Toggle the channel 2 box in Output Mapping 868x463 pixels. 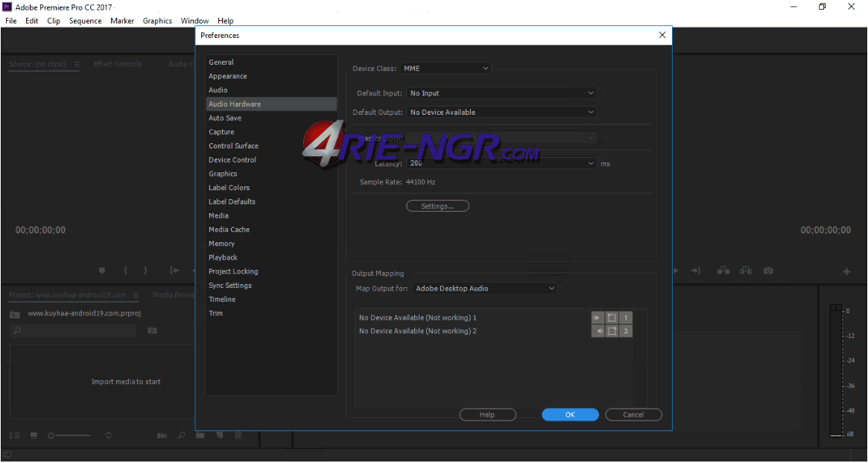pos(626,331)
